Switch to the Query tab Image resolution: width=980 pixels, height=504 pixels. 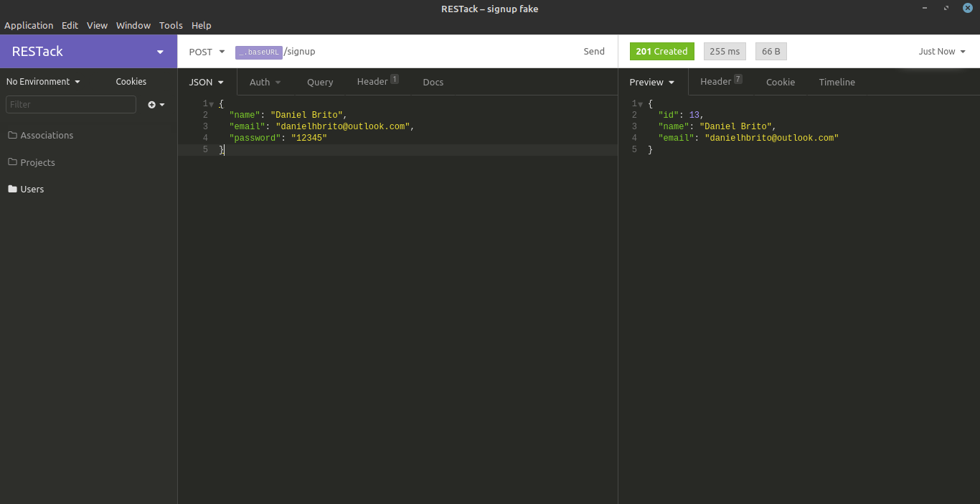click(320, 83)
